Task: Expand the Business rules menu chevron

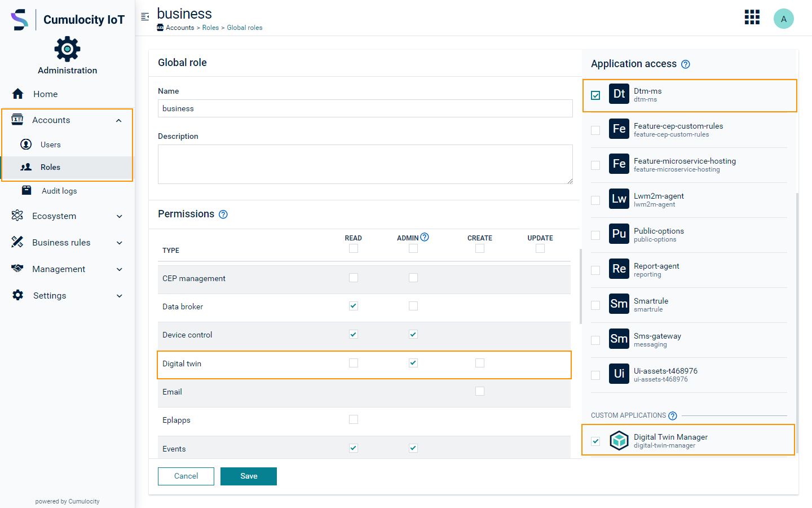Action: 119,243
